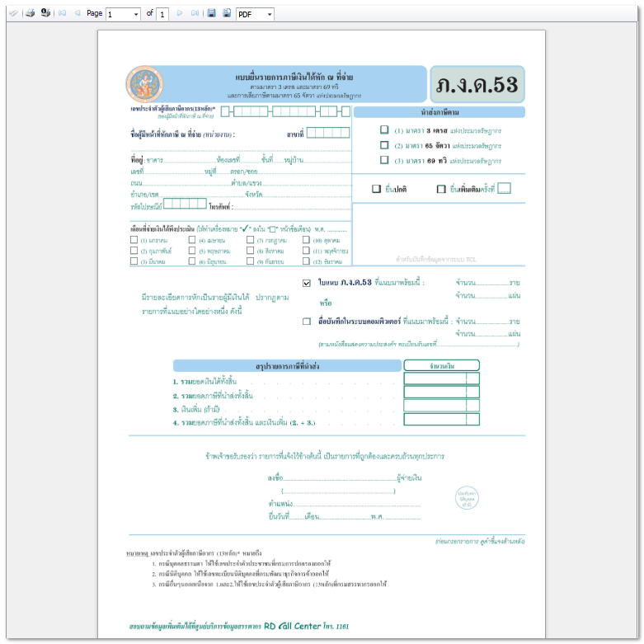Click the Revenue Department emblem logo
This screenshot has width=644, height=644.
pos(145,84)
